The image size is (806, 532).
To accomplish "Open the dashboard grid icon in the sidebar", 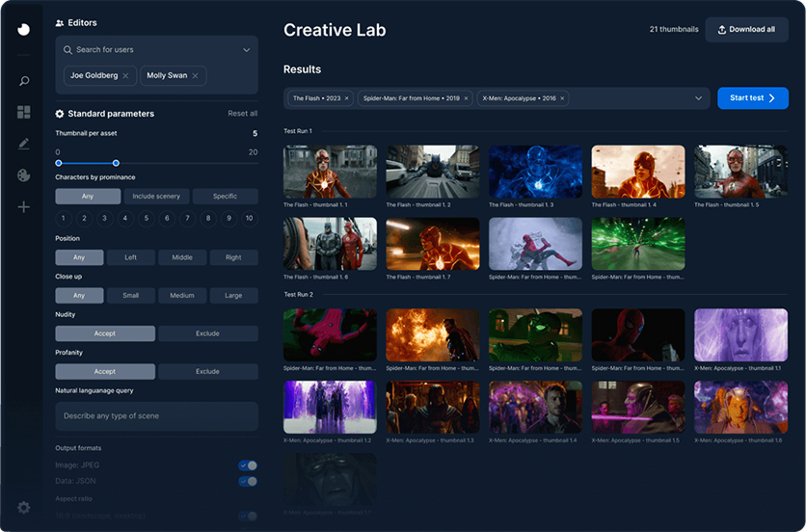I will 24,112.
